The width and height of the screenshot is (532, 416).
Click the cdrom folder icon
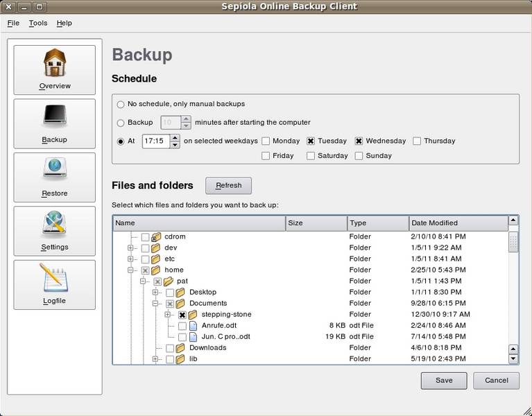pyautogui.click(x=156, y=236)
